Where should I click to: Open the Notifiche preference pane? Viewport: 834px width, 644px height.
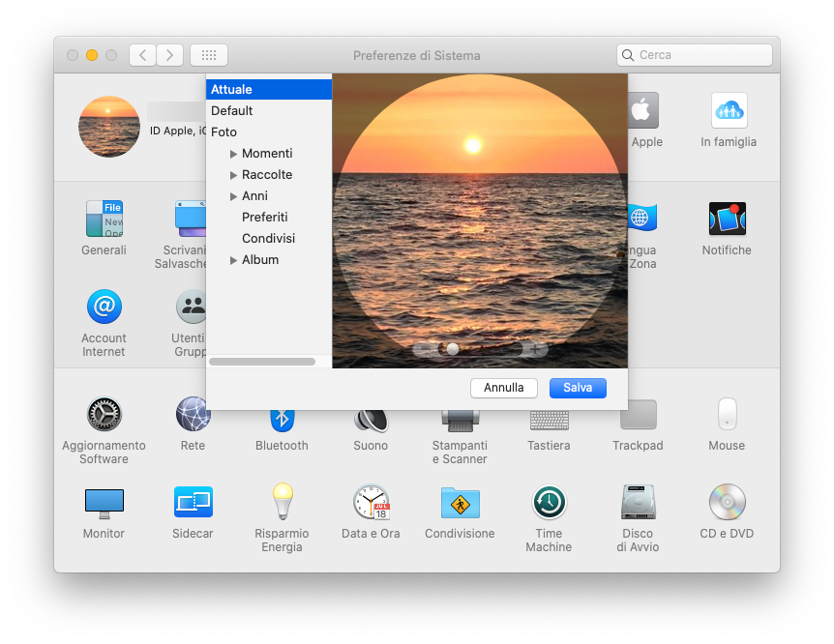pyautogui.click(x=727, y=220)
